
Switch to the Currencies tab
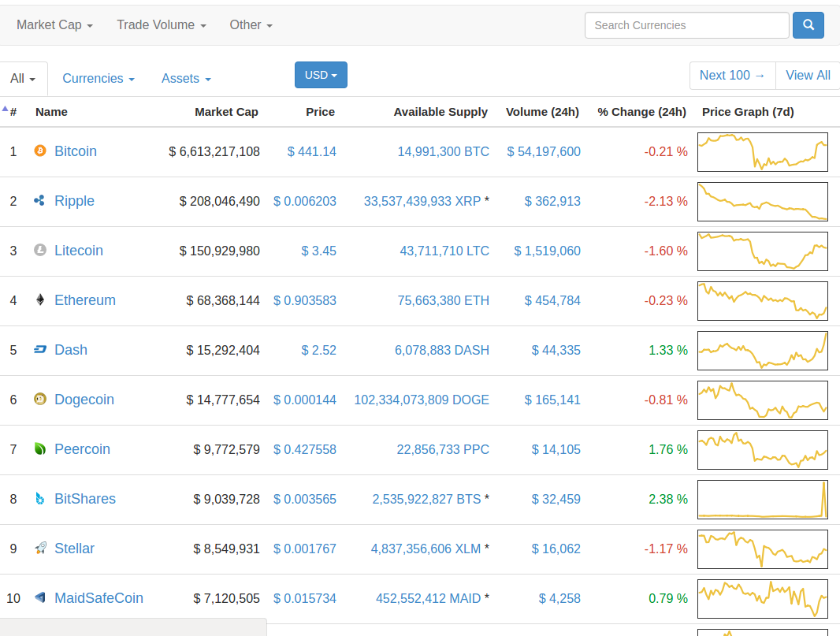point(98,79)
